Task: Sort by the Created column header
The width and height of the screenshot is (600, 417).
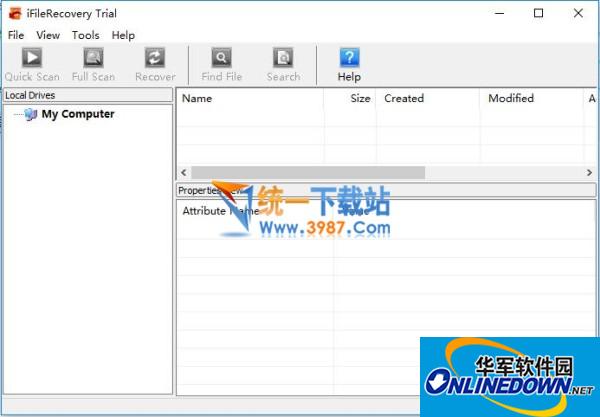Action: click(428, 98)
